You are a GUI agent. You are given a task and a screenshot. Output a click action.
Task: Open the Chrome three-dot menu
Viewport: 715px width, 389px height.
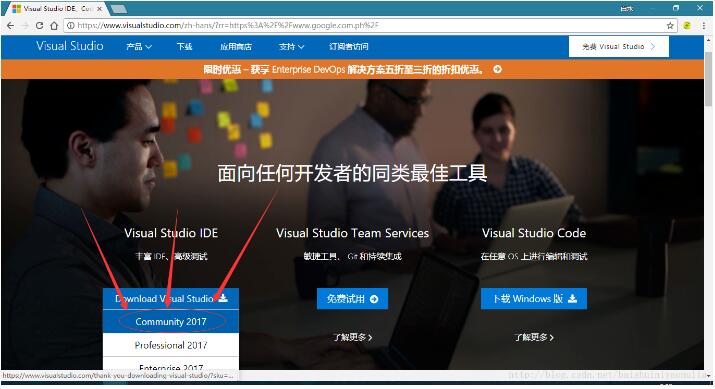(x=705, y=26)
